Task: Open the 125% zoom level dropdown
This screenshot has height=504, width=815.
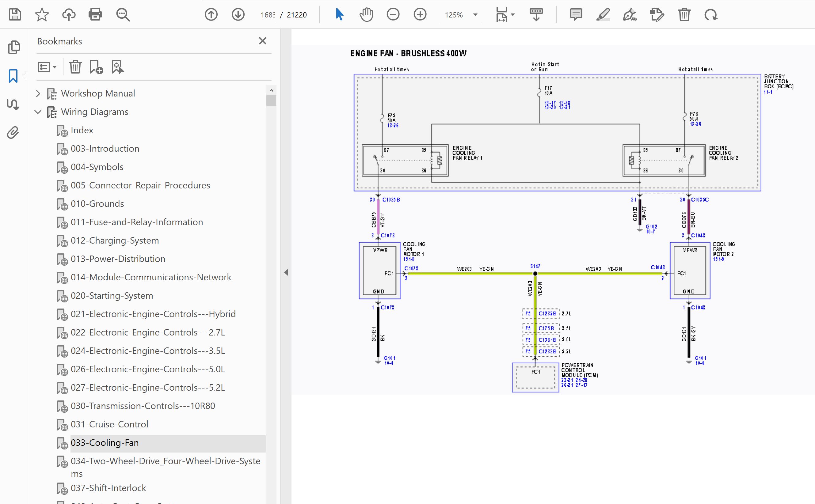Action: [475, 15]
